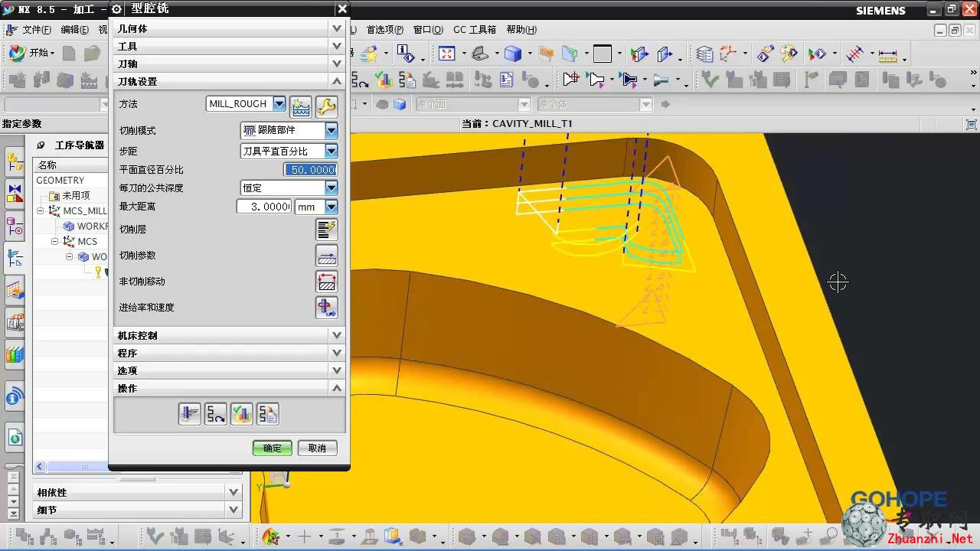Image resolution: width=980 pixels, height=551 pixels.
Task: Open the mm units dropdown
Action: (x=331, y=207)
